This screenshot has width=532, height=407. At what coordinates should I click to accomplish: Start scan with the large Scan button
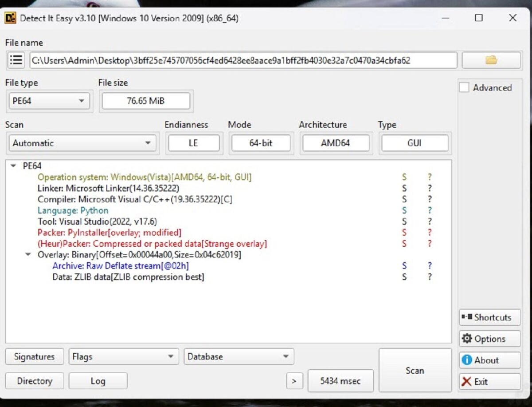coord(415,370)
